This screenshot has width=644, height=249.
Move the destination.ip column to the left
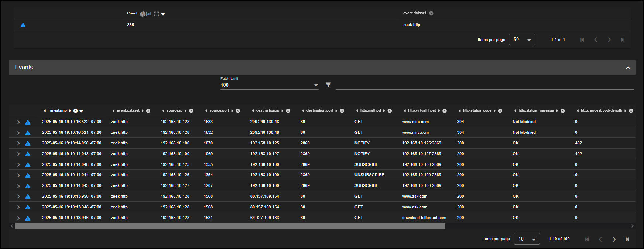tap(253, 111)
